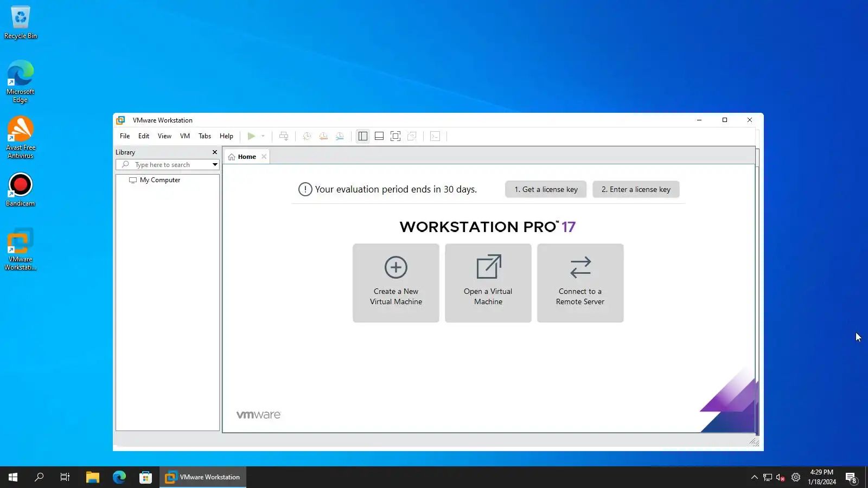868x488 pixels.
Task: Click the Bandicam desktop icon
Action: pyautogui.click(x=21, y=190)
